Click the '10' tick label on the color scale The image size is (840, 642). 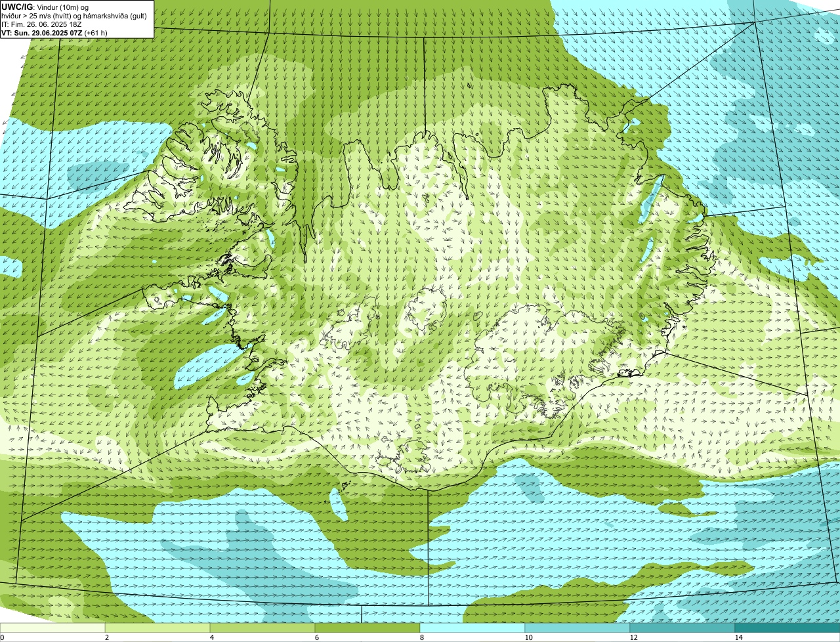[x=528, y=637]
